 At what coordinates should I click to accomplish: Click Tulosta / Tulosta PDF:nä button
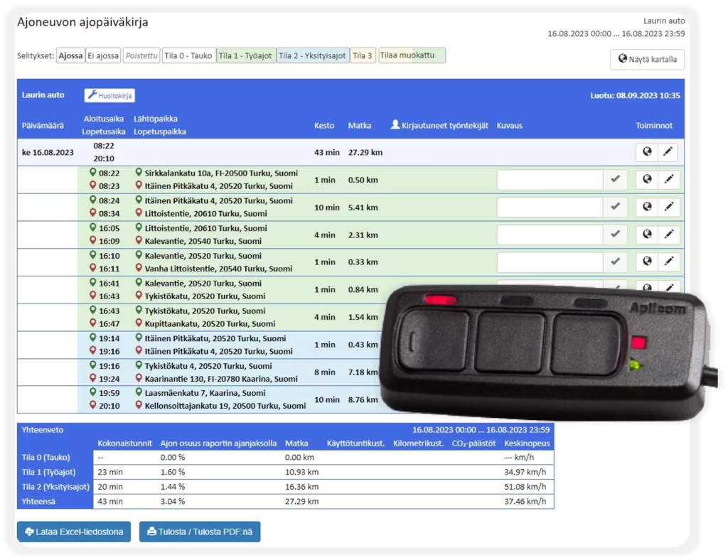tap(200, 532)
